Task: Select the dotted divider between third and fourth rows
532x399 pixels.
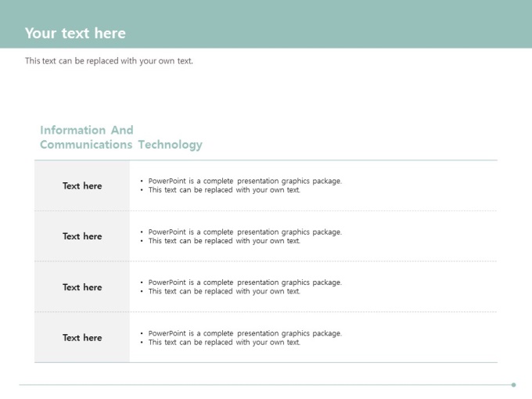Action: (x=313, y=312)
